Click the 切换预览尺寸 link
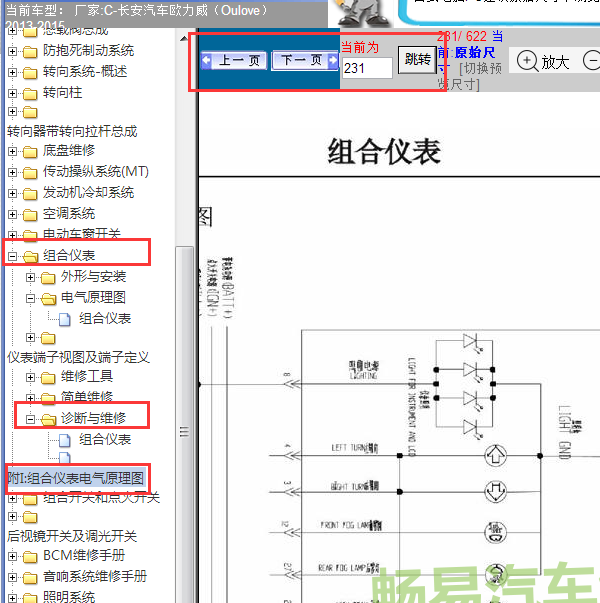 coord(470,76)
